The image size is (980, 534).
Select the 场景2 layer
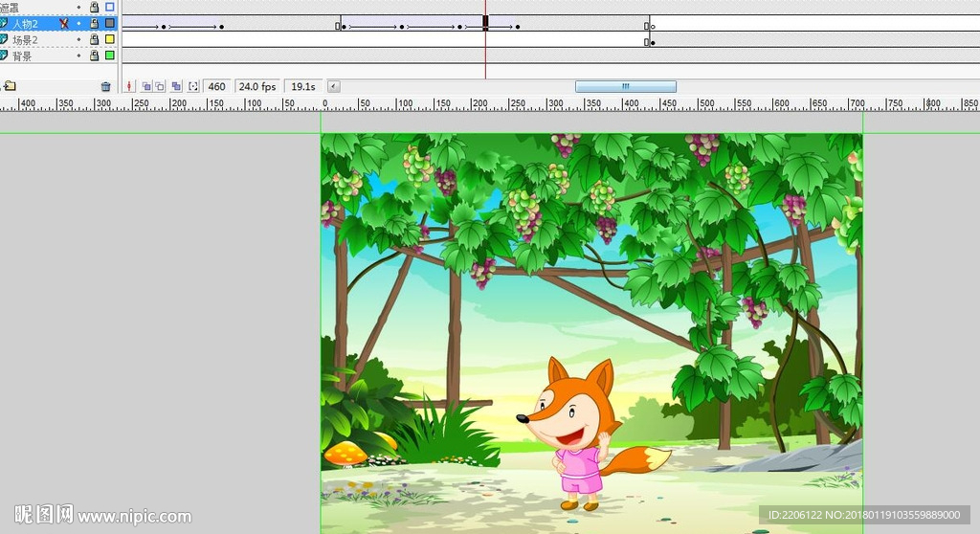(26, 39)
